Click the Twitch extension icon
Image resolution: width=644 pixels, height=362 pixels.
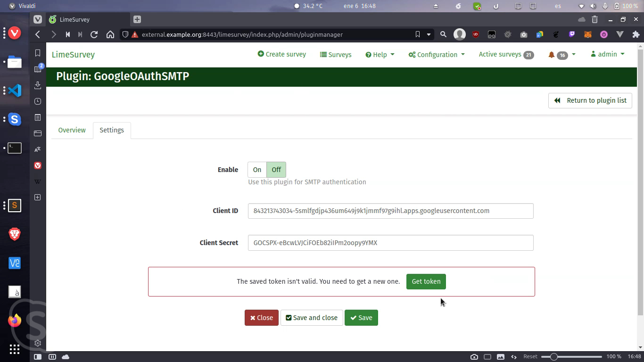click(x=572, y=34)
